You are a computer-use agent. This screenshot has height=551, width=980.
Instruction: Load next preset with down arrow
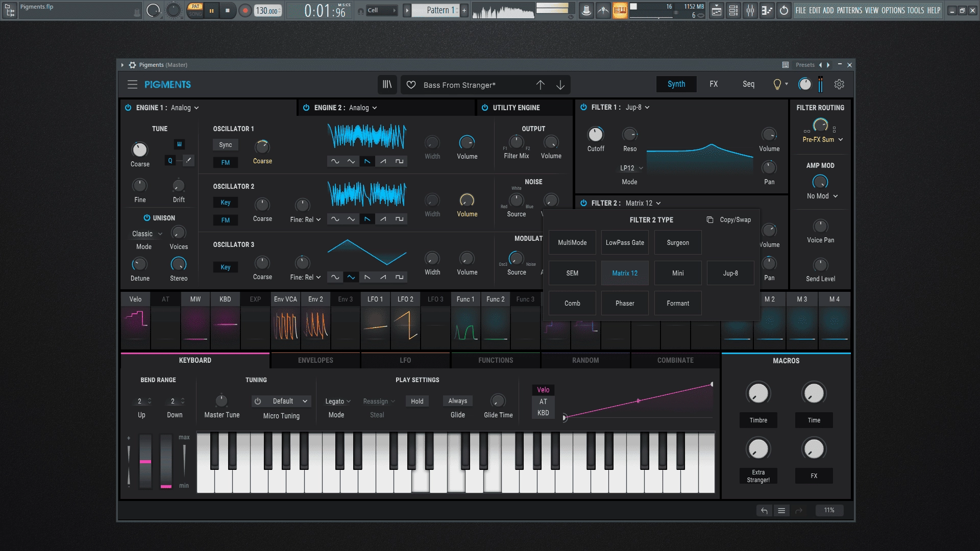point(560,85)
